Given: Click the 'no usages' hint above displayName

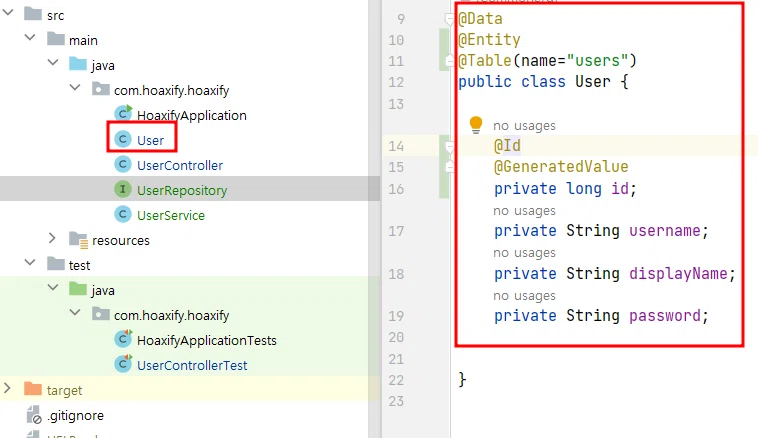Looking at the screenshot, I should (x=525, y=253).
